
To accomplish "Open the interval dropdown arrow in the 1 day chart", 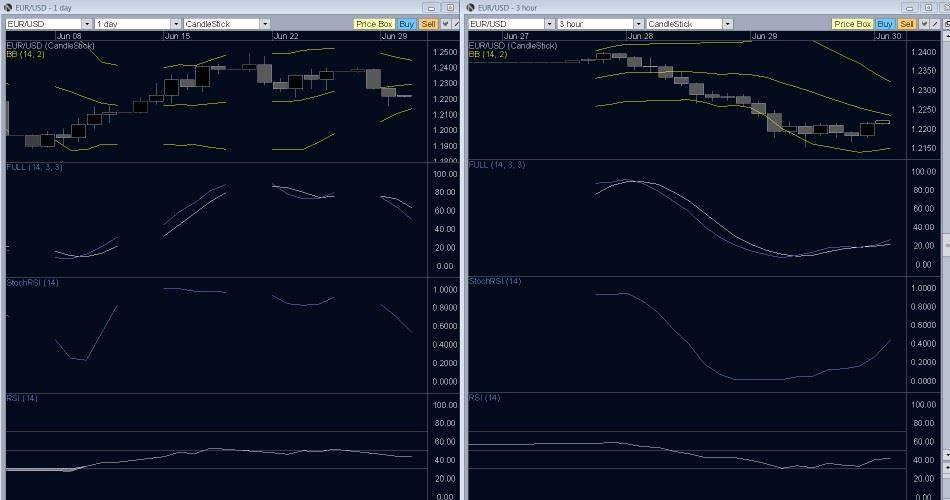I will coord(176,24).
